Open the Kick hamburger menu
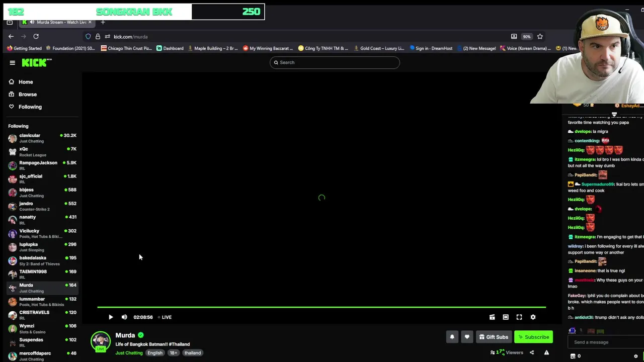Viewport: 644px width, 362px height. (12, 62)
